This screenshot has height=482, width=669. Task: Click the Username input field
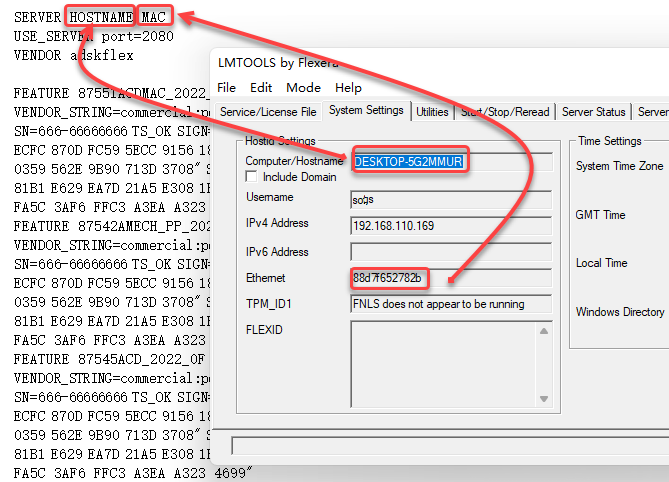tap(451, 200)
